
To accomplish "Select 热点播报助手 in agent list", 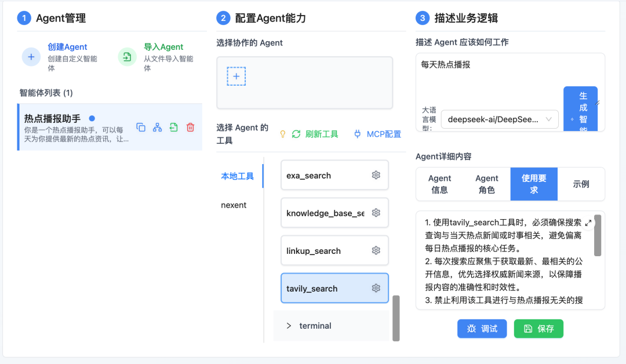I will [x=110, y=127].
